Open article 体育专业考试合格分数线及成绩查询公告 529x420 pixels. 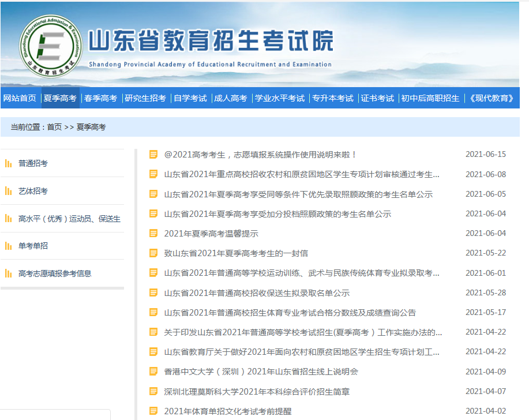coord(290,312)
